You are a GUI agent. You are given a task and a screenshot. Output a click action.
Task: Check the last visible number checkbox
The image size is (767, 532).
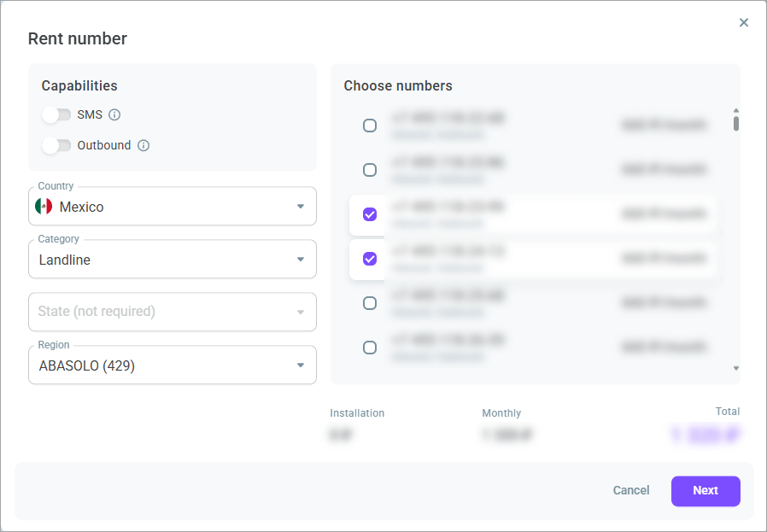point(369,348)
